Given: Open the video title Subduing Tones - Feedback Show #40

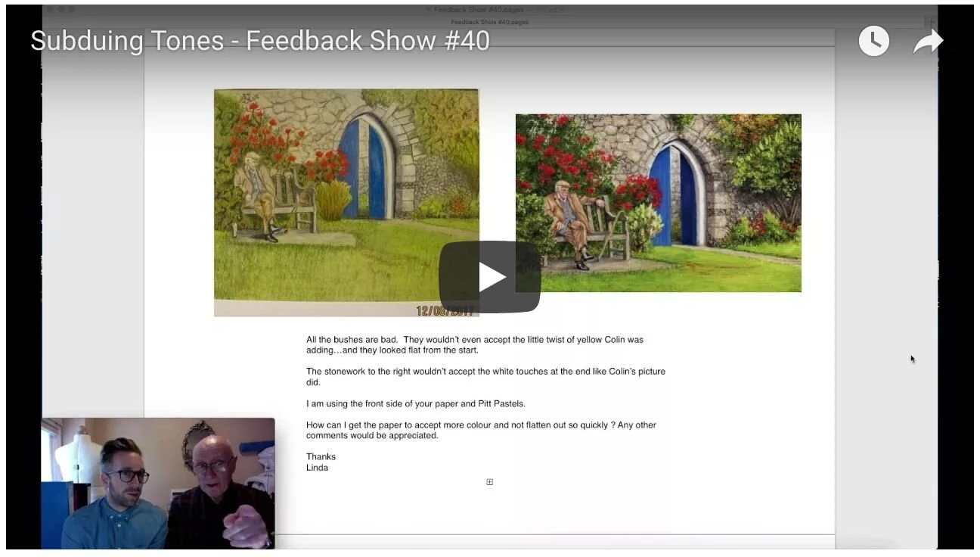Looking at the screenshot, I should point(260,41).
